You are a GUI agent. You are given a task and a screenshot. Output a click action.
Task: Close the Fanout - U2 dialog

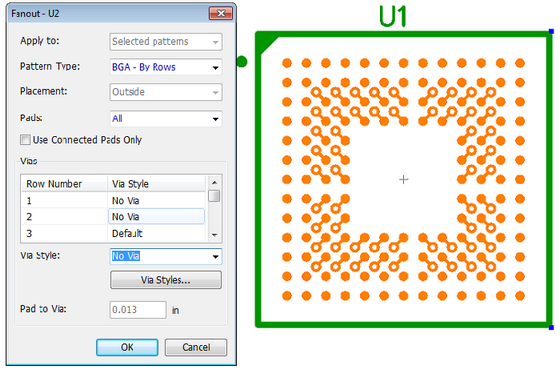221,14
